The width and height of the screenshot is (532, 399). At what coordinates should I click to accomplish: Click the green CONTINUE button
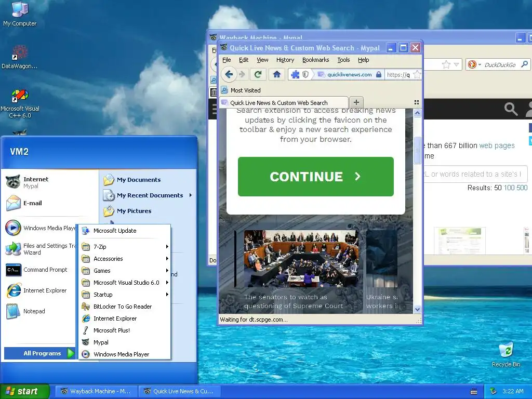click(x=315, y=177)
